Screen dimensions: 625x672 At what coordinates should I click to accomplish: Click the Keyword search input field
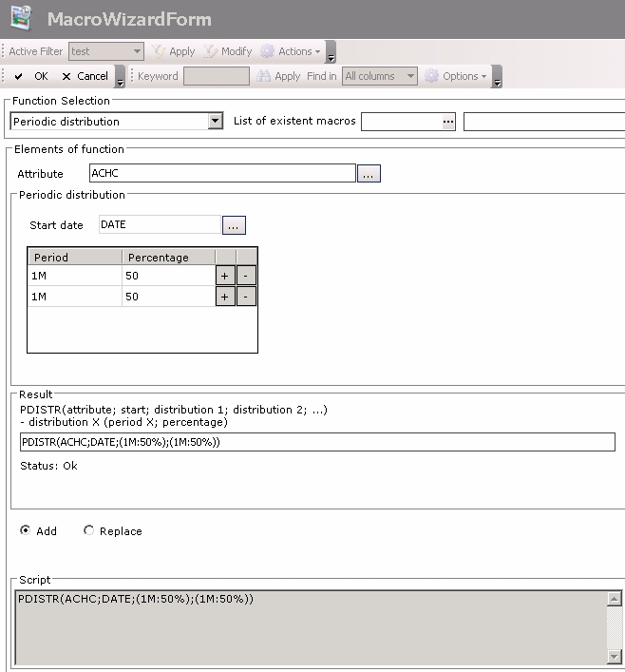click(216, 76)
